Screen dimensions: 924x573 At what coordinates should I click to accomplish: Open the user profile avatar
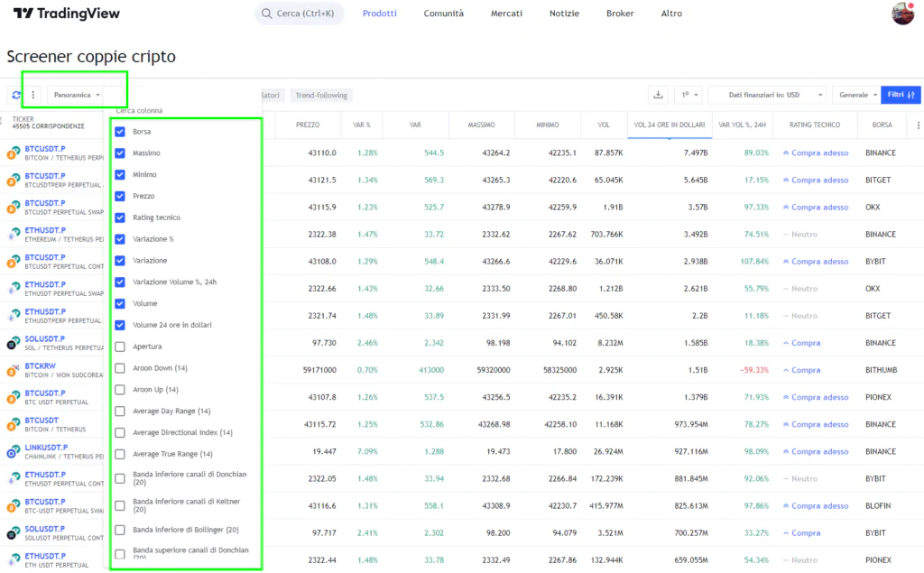click(902, 13)
